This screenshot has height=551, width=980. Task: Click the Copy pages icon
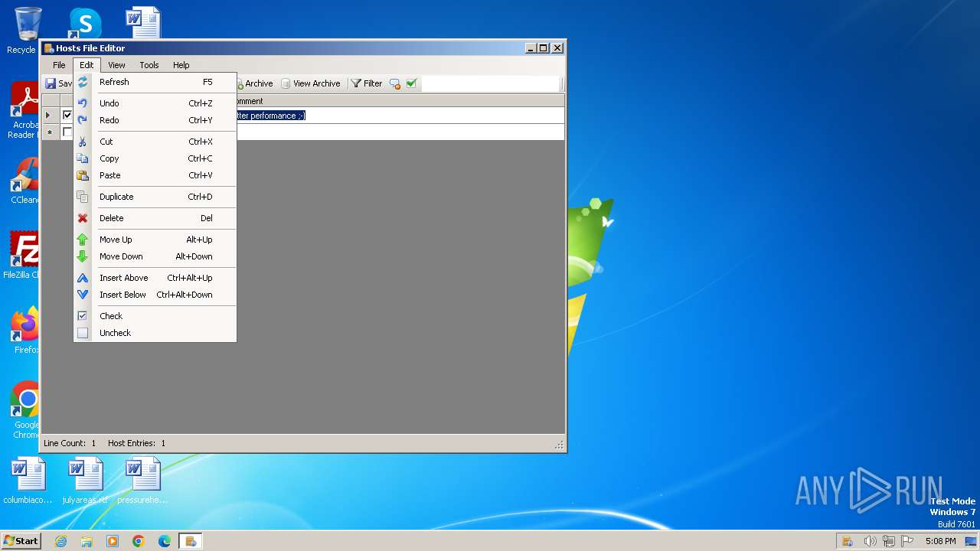tap(83, 158)
